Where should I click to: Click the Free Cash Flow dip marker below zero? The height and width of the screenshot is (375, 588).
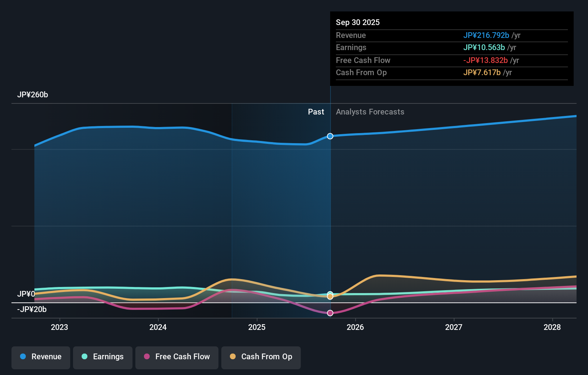coord(330,313)
